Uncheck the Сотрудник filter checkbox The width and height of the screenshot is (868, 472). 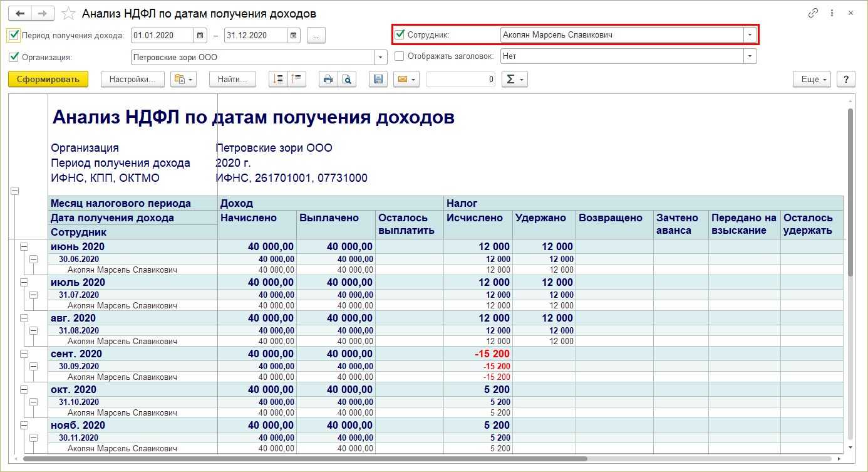click(x=400, y=35)
